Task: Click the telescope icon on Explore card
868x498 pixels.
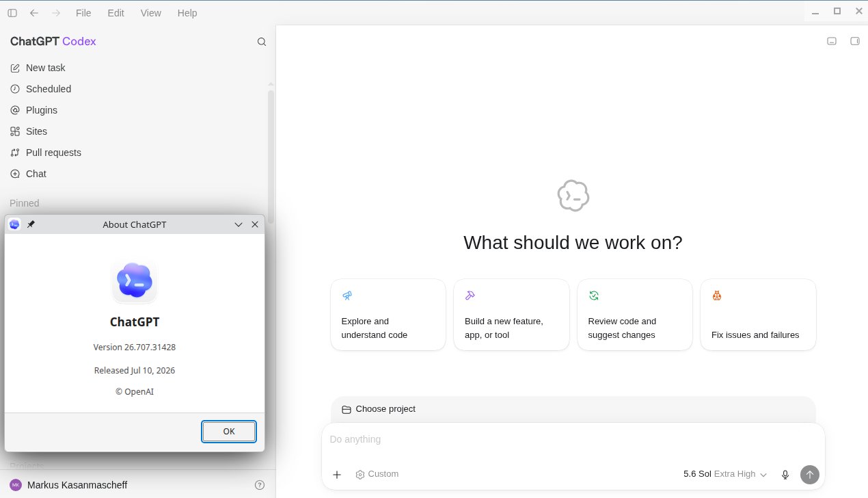Action: tap(347, 296)
